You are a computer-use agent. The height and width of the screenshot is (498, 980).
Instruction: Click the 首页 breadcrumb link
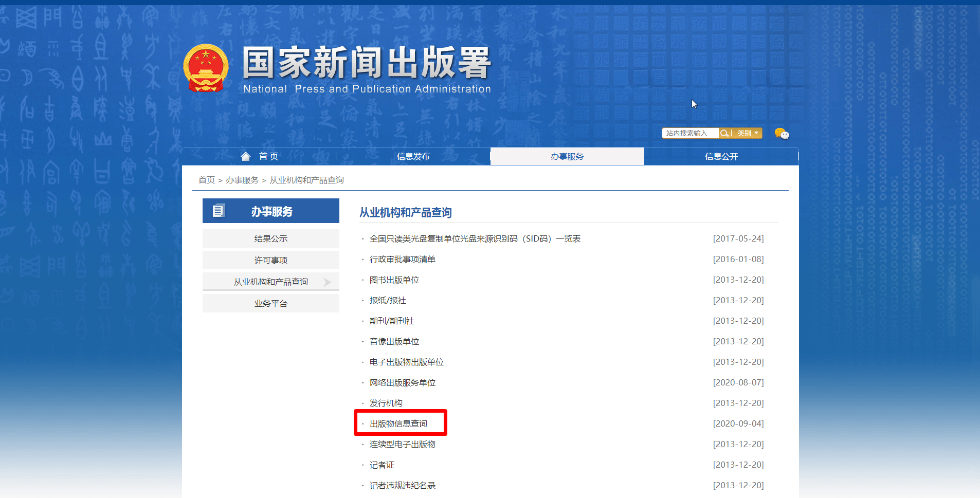207,179
